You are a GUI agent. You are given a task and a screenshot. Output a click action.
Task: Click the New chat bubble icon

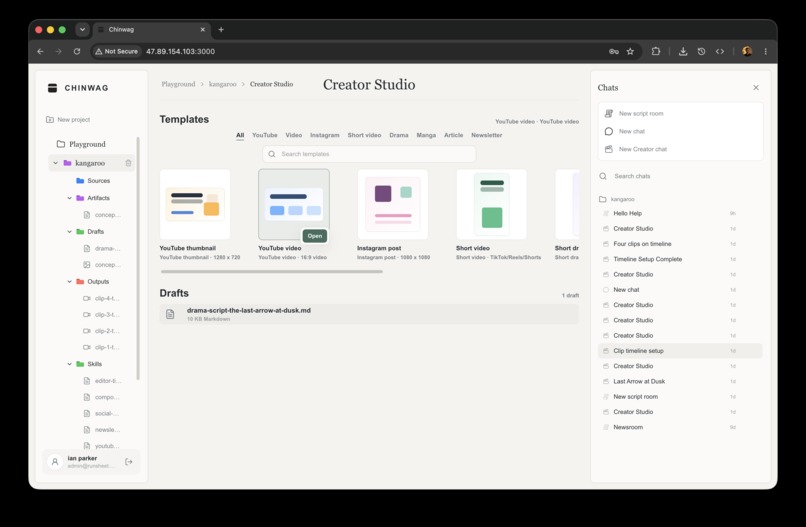[609, 131]
